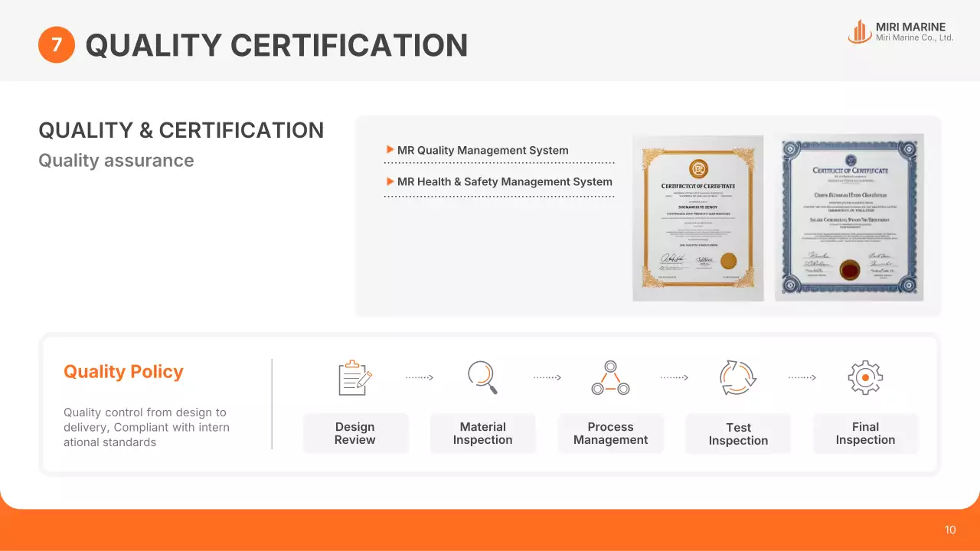Select the Material Inspection label box

[x=482, y=434]
